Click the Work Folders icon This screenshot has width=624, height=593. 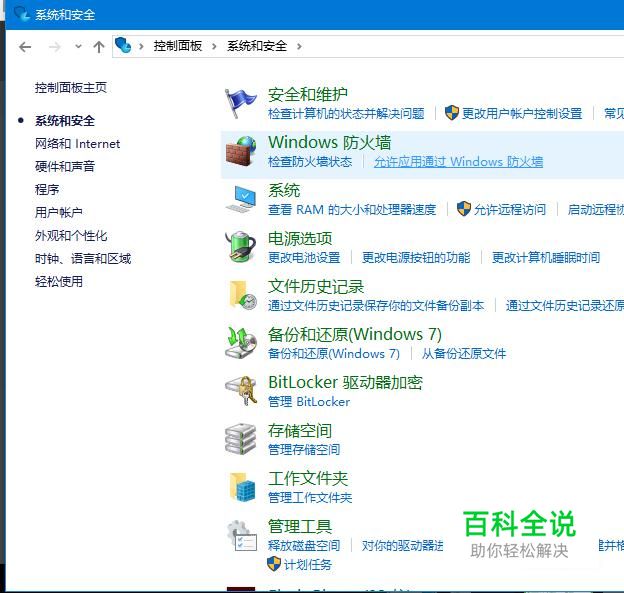[x=242, y=487]
